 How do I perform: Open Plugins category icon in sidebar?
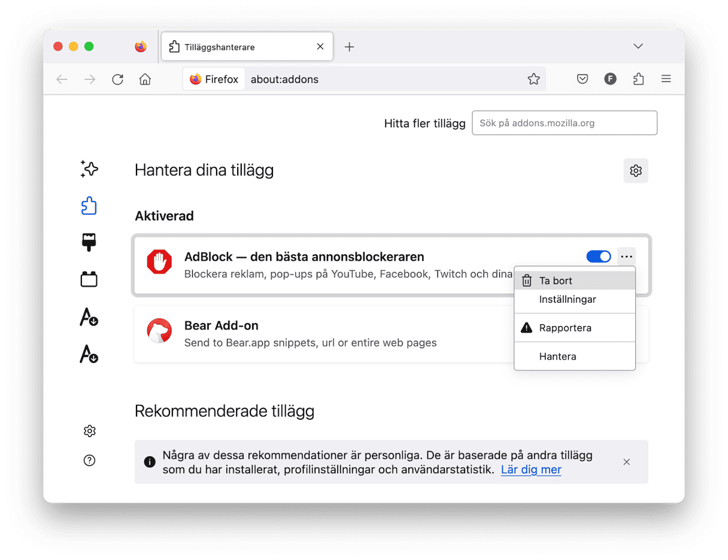pyautogui.click(x=89, y=279)
